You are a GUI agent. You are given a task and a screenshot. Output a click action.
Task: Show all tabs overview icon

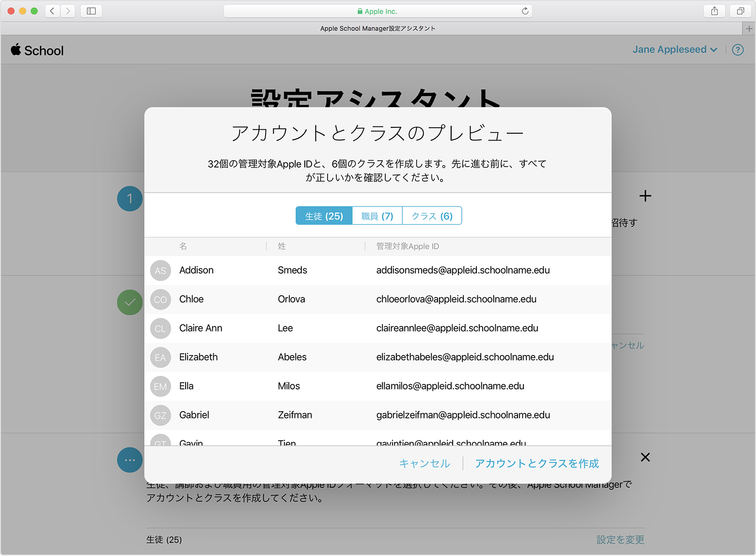click(740, 11)
